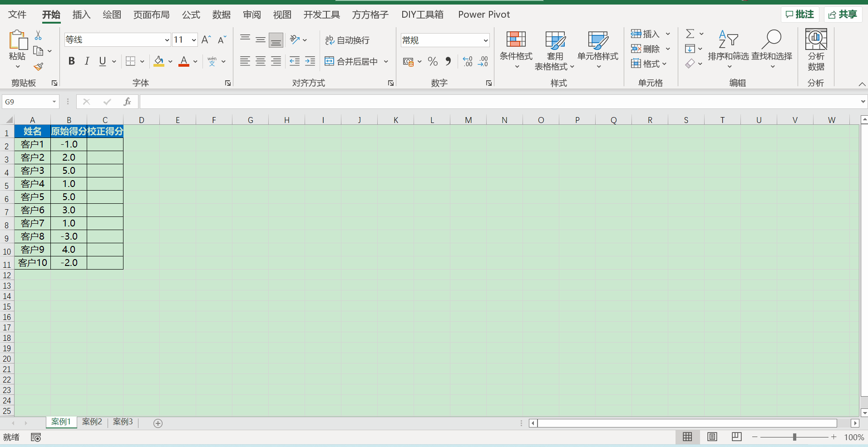Viewport: 868px width, 447px height.
Task: Click the 批注 comments button
Action: (x=800, y=15)
